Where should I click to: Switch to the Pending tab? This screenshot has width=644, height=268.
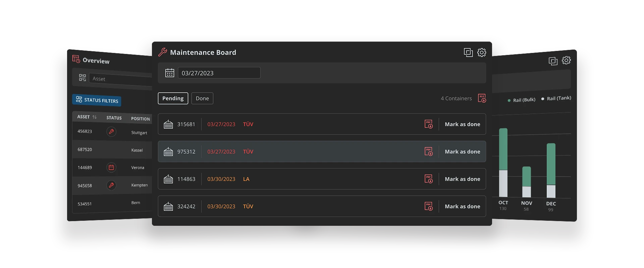point(173,98)
